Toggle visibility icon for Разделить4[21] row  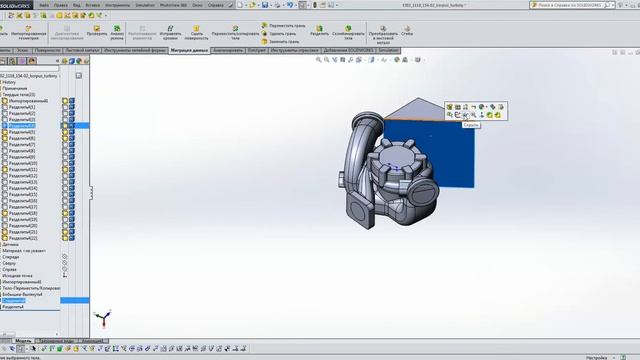coord(65,232)
